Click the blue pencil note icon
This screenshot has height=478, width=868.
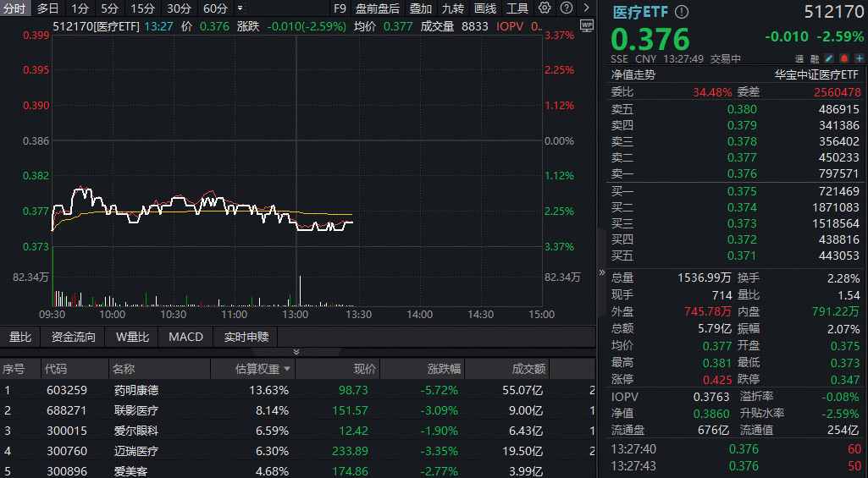(828, 59)
